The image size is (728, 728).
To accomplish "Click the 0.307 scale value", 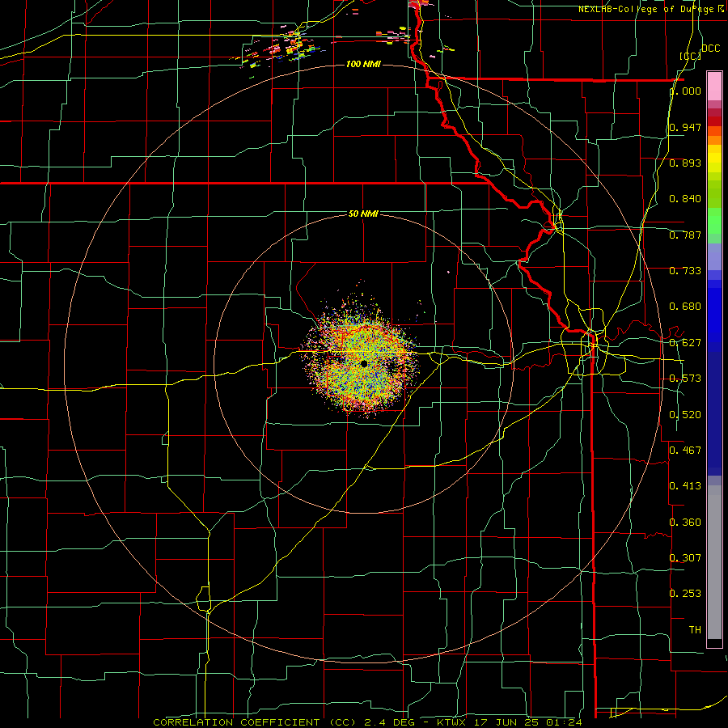I will 685,558.
